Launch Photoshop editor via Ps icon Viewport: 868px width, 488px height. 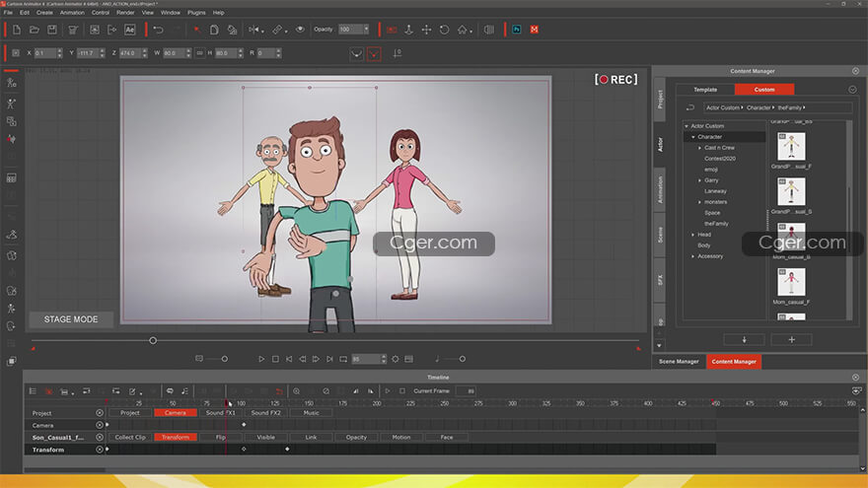coord(517,30)
